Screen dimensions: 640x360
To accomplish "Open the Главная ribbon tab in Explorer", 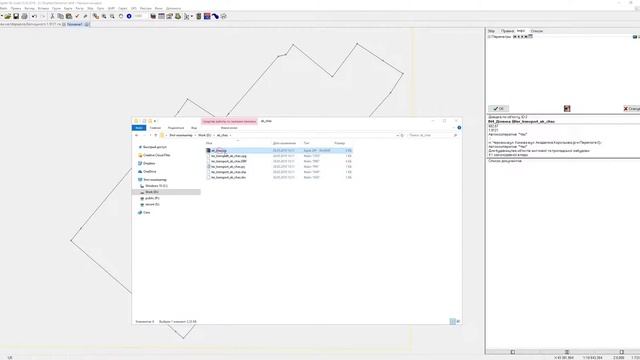I will (x=155, y=128).
